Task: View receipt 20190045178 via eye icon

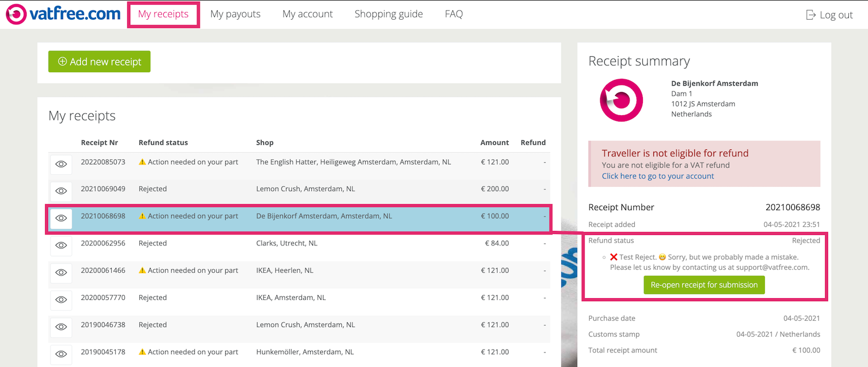Action: (x=61, y=354)
